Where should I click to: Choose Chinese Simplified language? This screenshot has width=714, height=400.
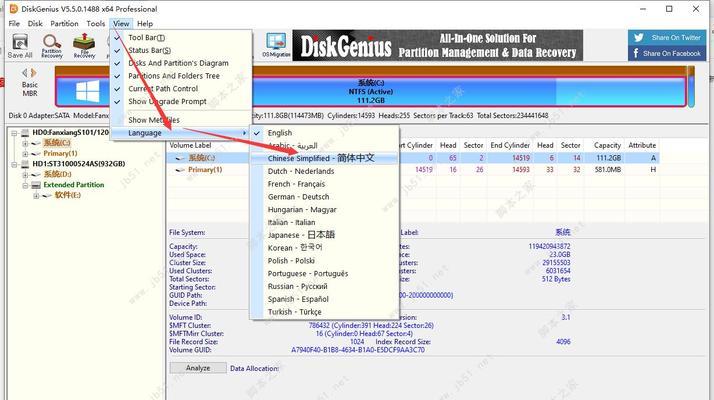[324, 159]
